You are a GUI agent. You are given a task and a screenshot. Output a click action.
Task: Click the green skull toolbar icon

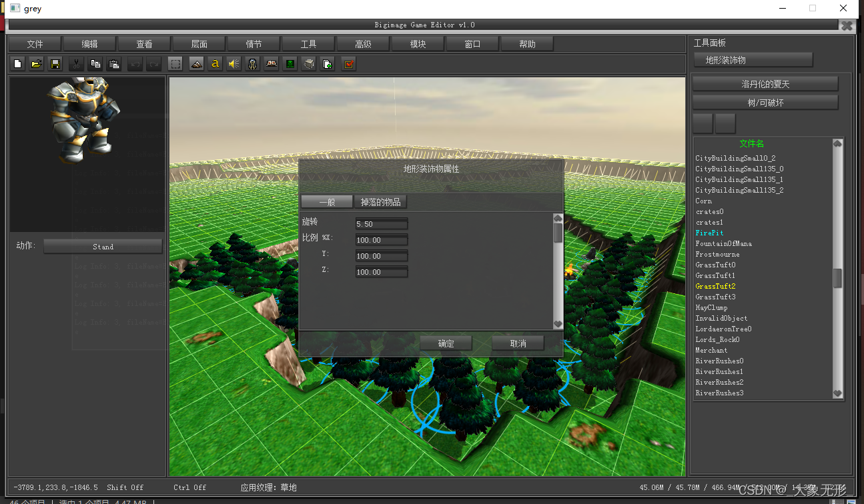coord(290,64)
